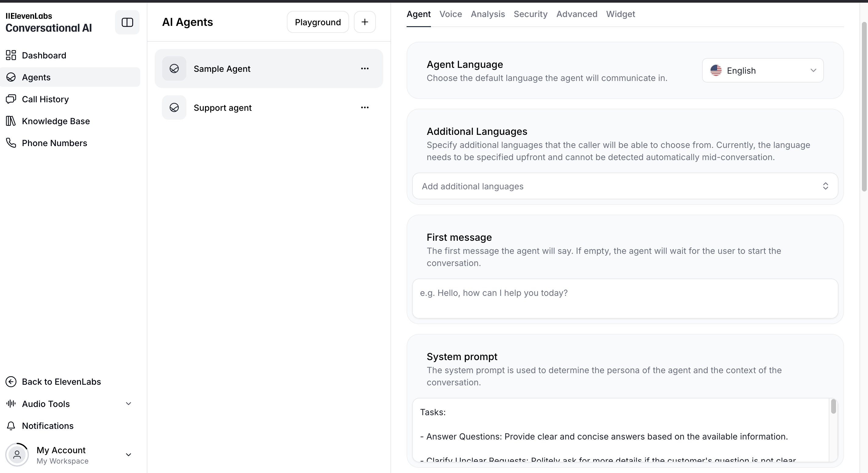Click the add new agent button
Screen dimensions: 868x473
pos(364,22)
